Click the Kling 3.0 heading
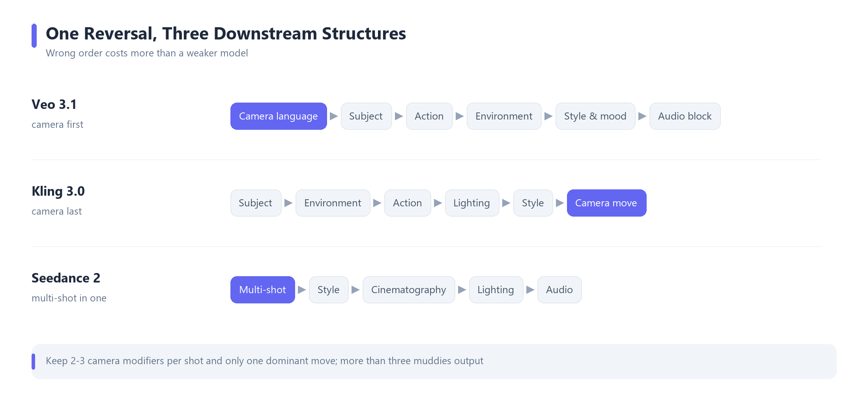Screen dimensions: 868x404 pos(58,191)
